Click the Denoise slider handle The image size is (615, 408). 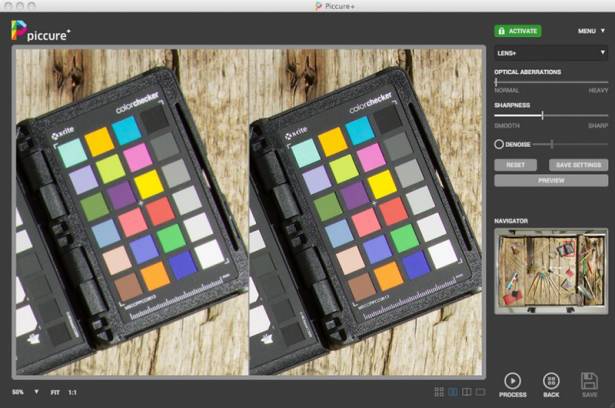point(552,144)
